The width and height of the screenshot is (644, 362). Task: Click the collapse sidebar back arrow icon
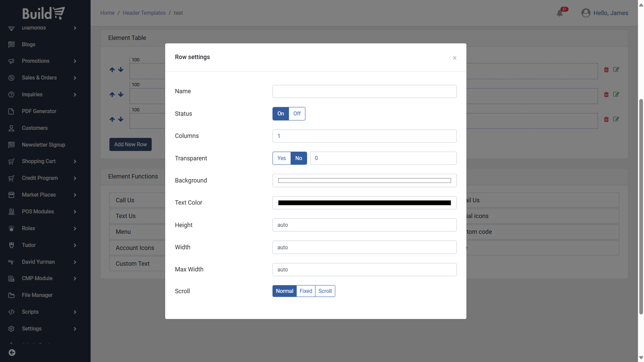(12, 353)
